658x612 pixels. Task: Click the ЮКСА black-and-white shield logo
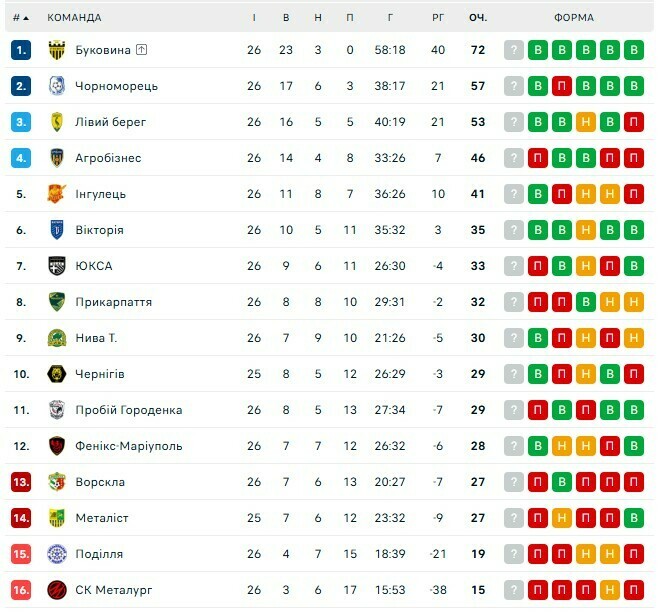point(57,266)
